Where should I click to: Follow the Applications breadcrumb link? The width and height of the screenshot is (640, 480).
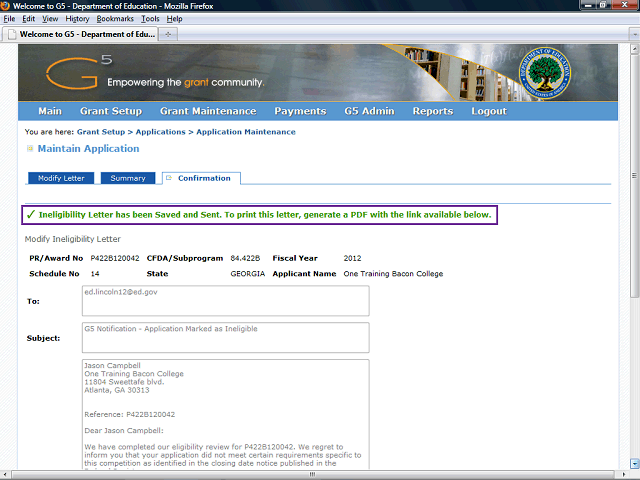pyautogui.click(x=160, y=132)
